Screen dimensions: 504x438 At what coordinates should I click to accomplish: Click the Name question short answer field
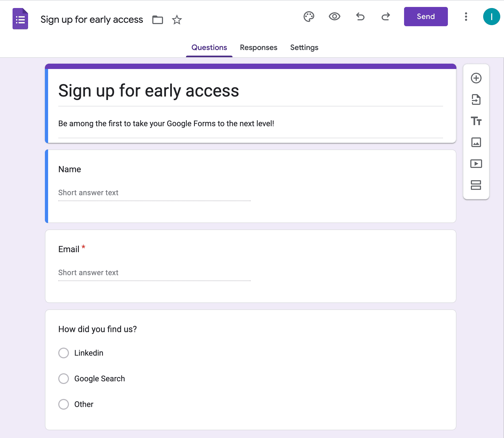[154, 193]
